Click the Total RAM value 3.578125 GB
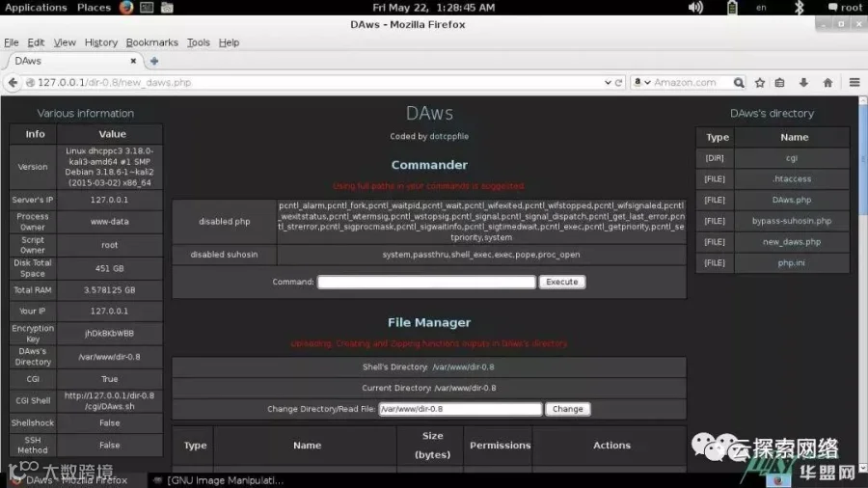 click(x=110, y=290)
